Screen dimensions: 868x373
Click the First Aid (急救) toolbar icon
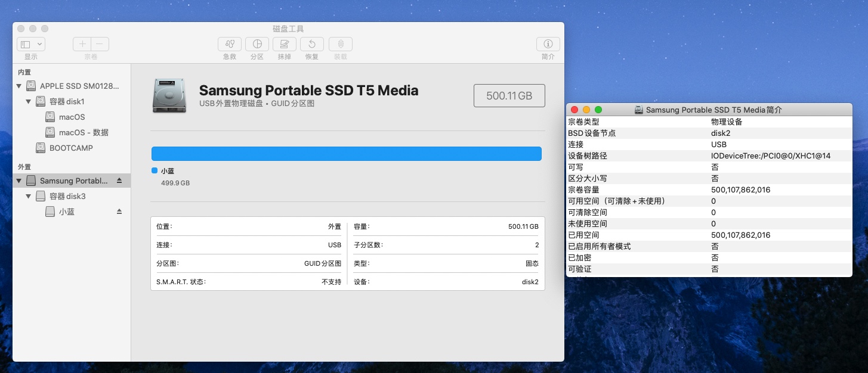tap(230, 44)
